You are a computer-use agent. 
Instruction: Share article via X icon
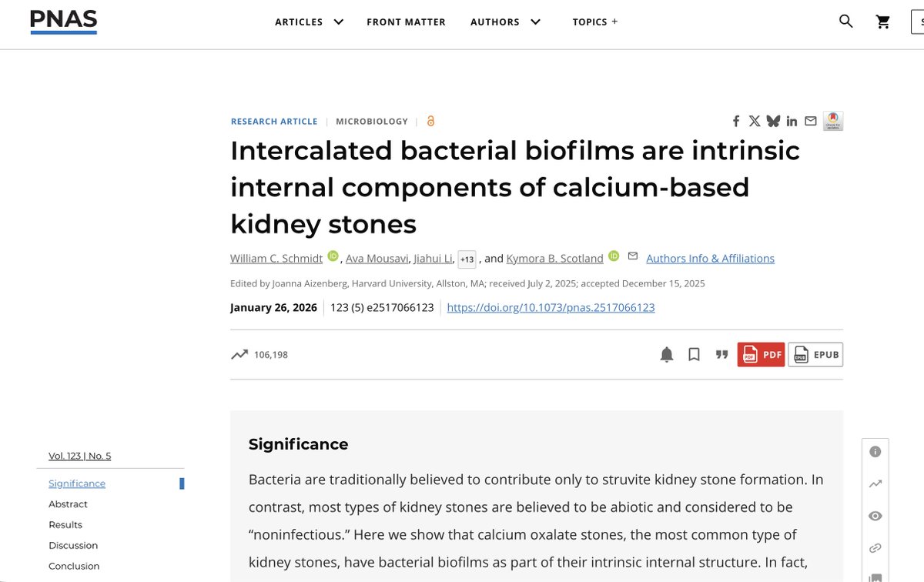coord(755,121)
